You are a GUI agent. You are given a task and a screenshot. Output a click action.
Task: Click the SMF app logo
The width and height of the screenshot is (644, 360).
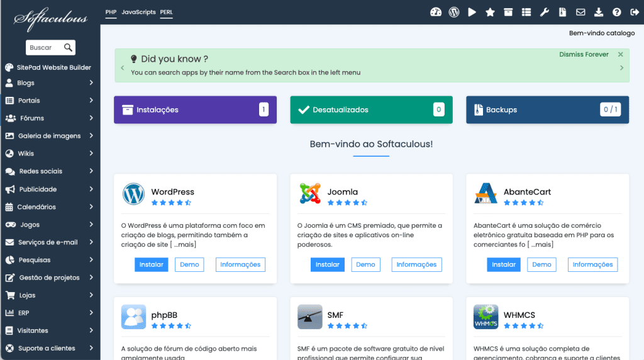click(x=309, y=317)
